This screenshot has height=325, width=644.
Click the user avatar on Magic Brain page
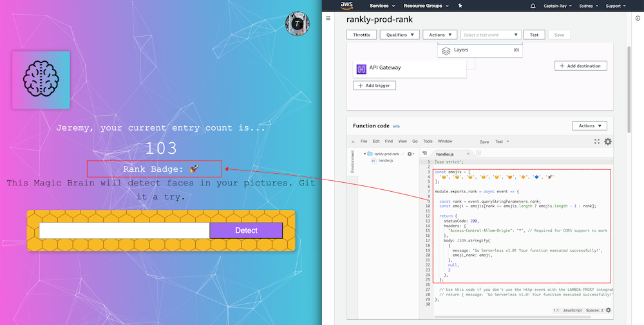pyautogui.click(x=298, y=23)
